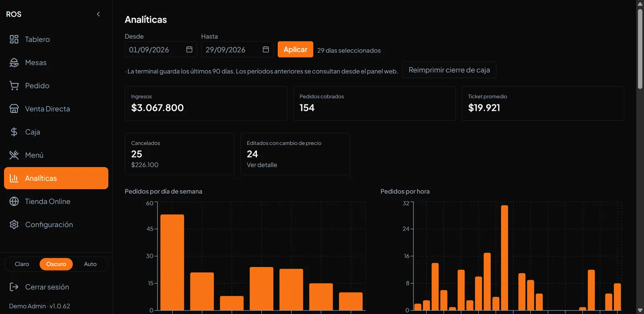This screenshot has height=314, width=644.
Task: Click the Pedidos por día de semana title
Action: point(163,192)
